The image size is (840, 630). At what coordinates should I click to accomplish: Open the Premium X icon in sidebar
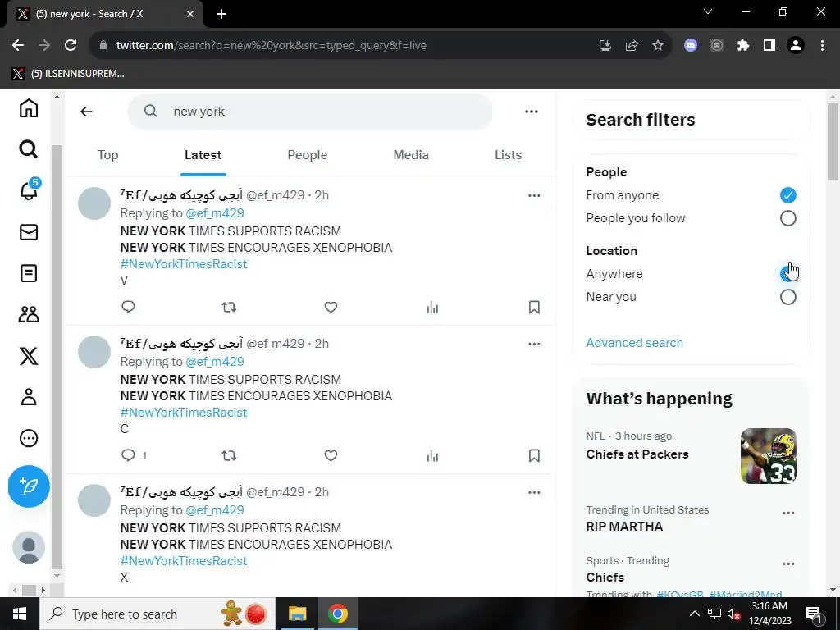(29, 356)
